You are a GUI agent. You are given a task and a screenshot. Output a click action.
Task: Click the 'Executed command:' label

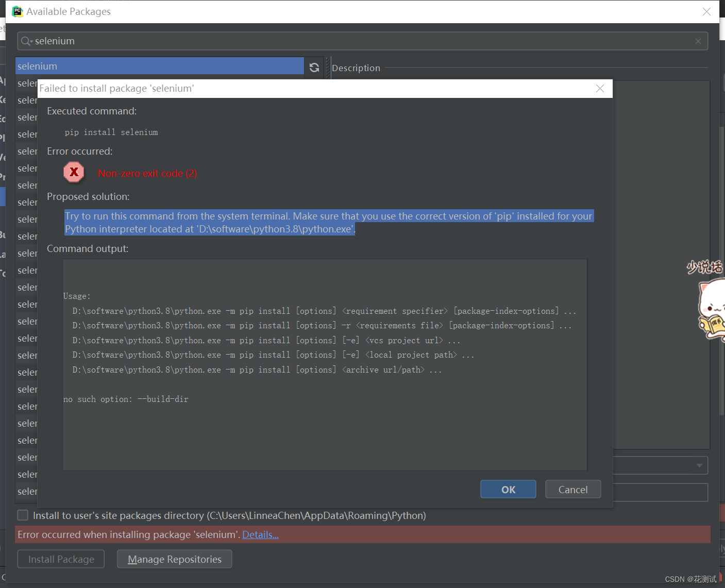(x=92, y=111)
